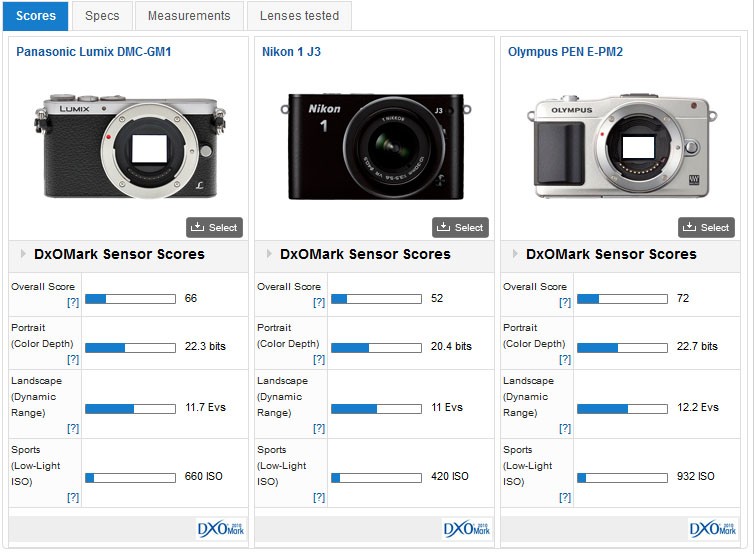Open help for Olympus Landscape Dynamic Range

click(565, 428)
